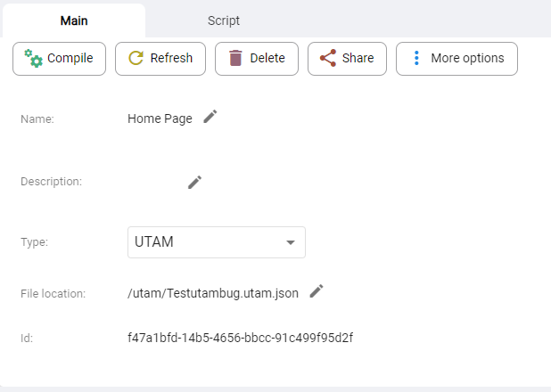Click the Id value text

coord(241,338)
